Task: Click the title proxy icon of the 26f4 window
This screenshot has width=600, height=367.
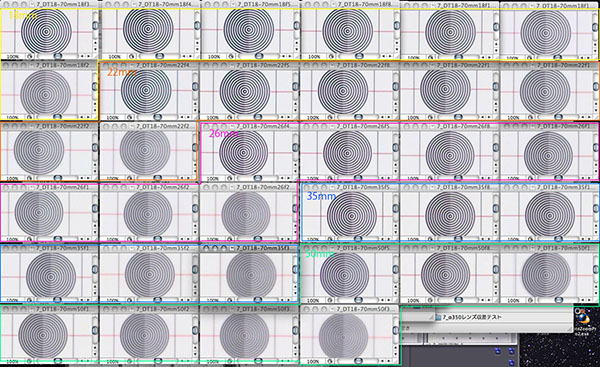Action: [x=233, y=126]
